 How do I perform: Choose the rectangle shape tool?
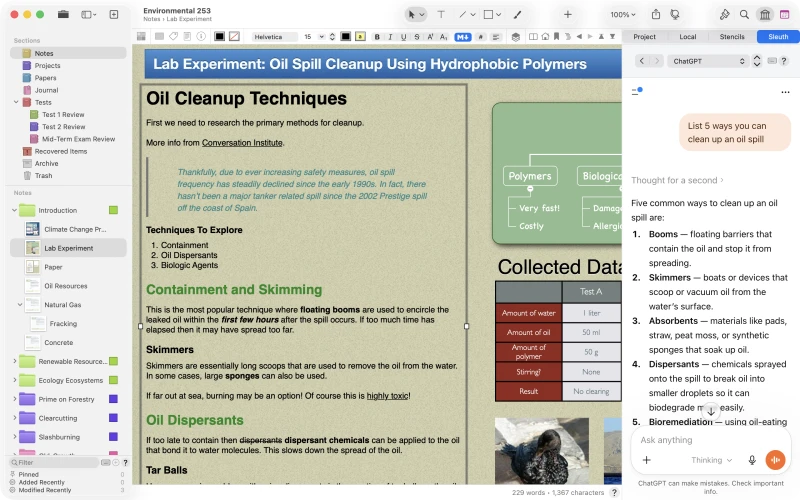coord(488,14)
